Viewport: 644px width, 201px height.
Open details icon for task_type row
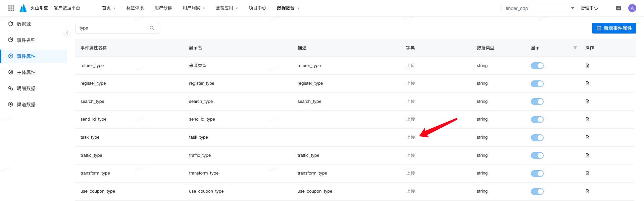tap(587, 137)
